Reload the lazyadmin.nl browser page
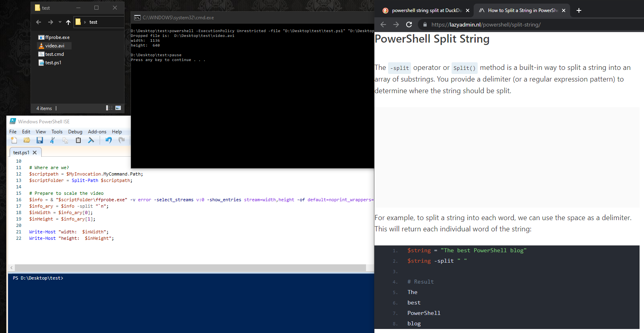This screenshot has height=333, width=644. tap(409, 25)
